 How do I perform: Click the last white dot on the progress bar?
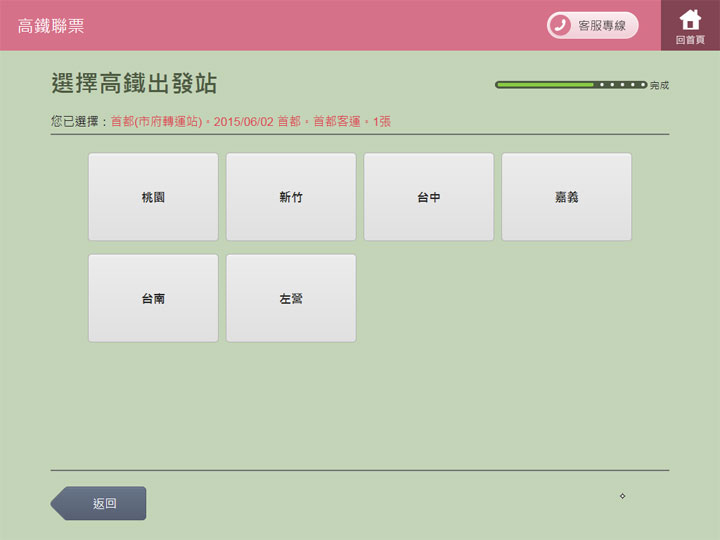[641, 85]
